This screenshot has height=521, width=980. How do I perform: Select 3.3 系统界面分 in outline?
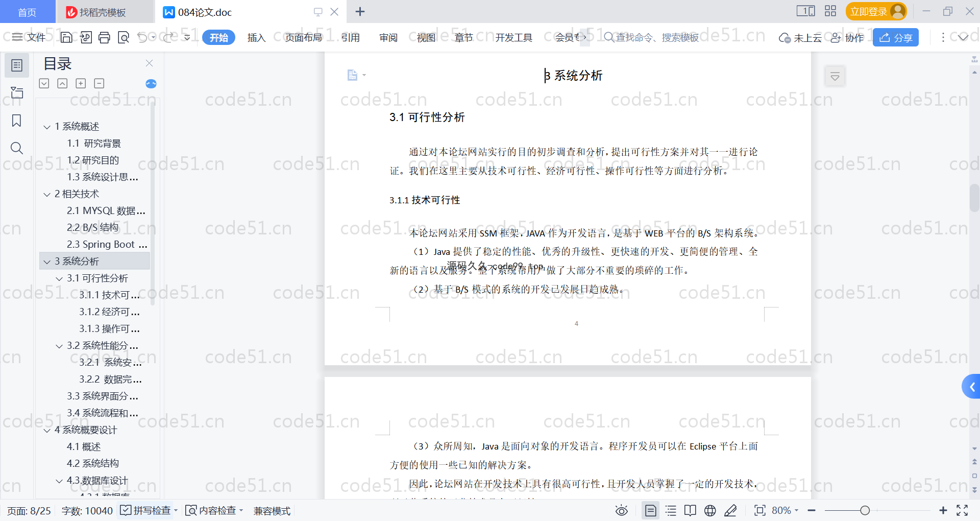click(103, 396)
